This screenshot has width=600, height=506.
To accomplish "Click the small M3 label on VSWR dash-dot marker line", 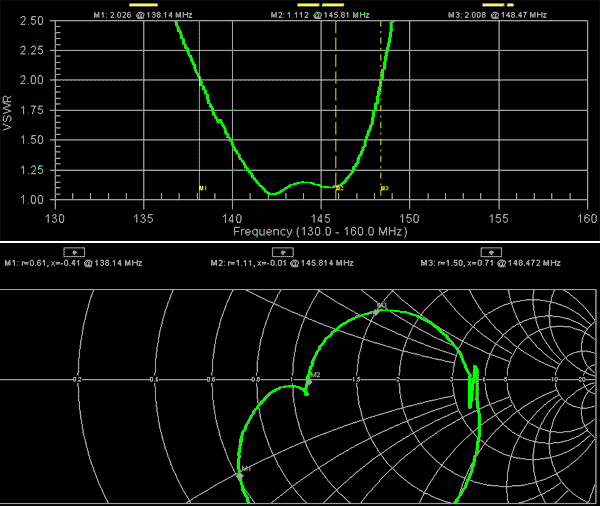I will [385, 188].
